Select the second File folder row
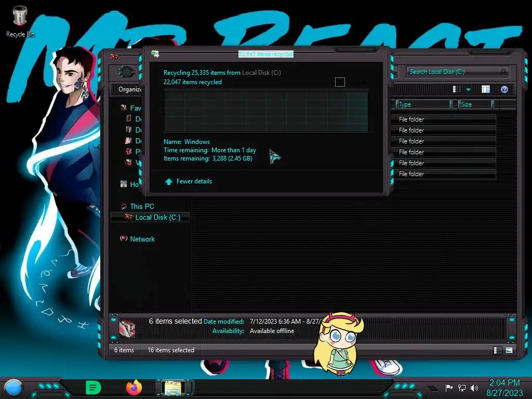 (x=444, y=130)
